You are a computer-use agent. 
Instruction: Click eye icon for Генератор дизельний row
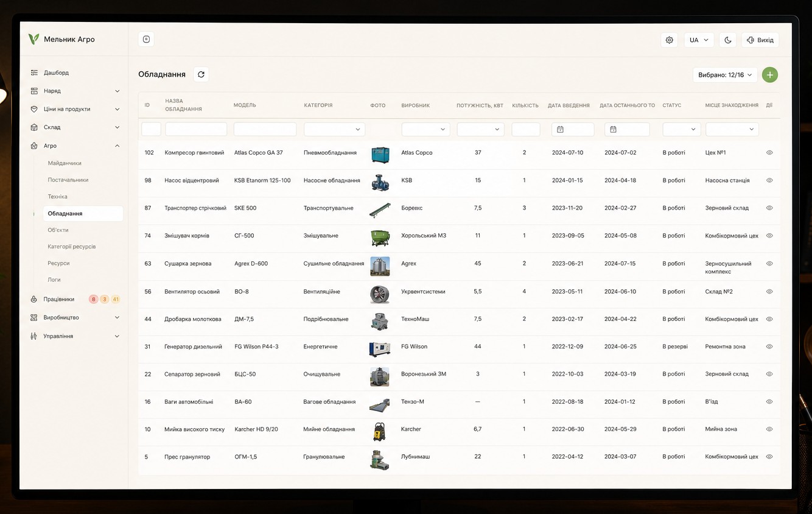coord(769,347)
